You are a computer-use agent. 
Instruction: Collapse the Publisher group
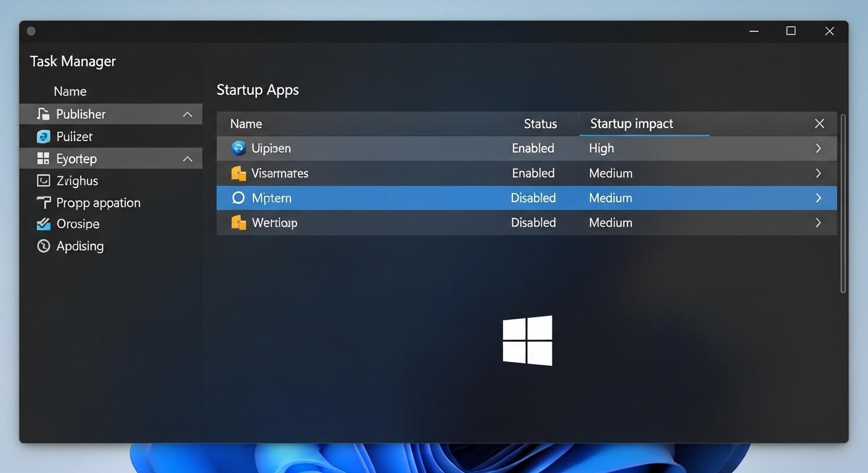[x=187, y=114]
